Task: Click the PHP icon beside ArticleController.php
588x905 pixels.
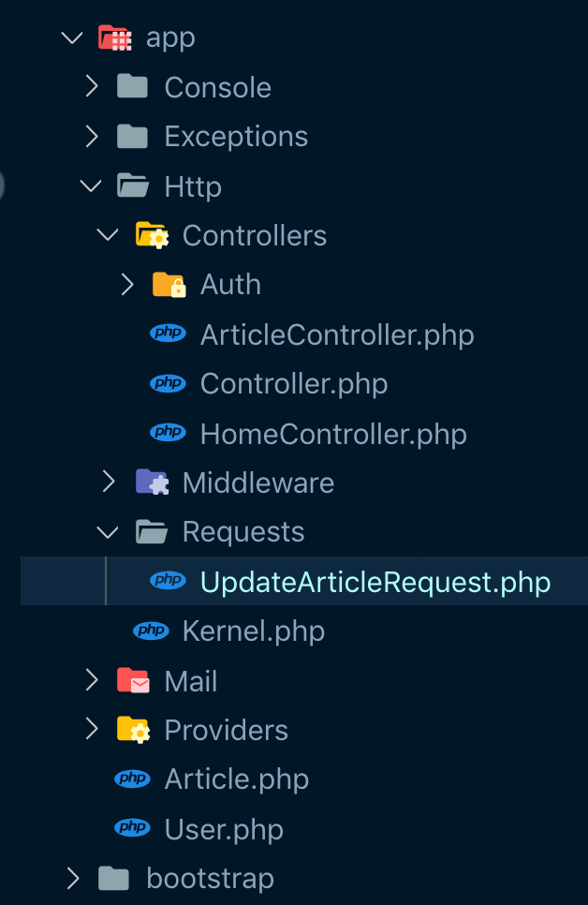Action: click(169, 334)
